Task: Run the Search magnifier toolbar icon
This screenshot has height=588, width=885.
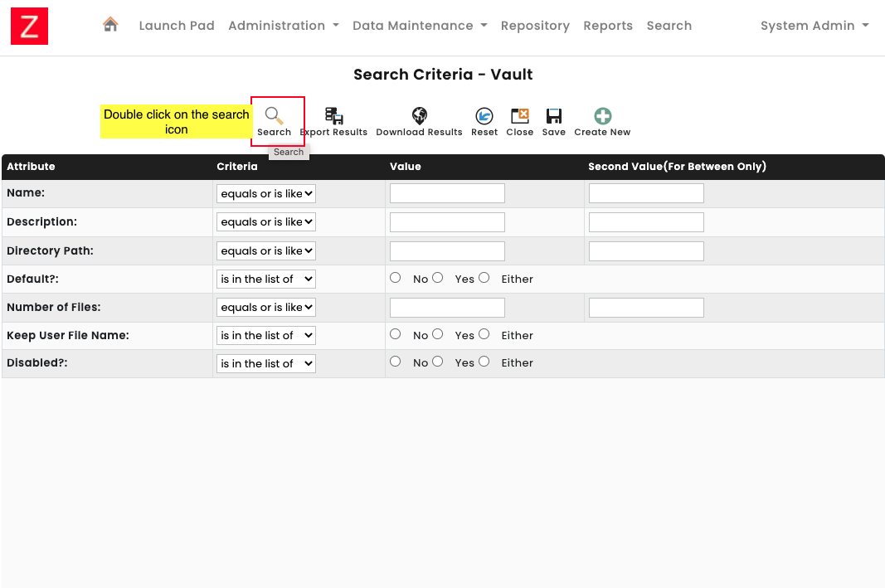Action: 275,115
